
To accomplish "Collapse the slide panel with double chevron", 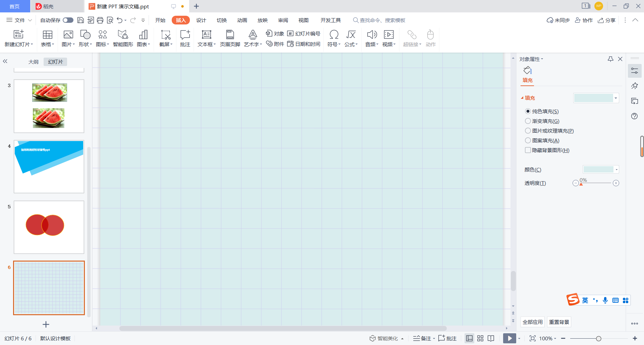I will click(5, 61).
